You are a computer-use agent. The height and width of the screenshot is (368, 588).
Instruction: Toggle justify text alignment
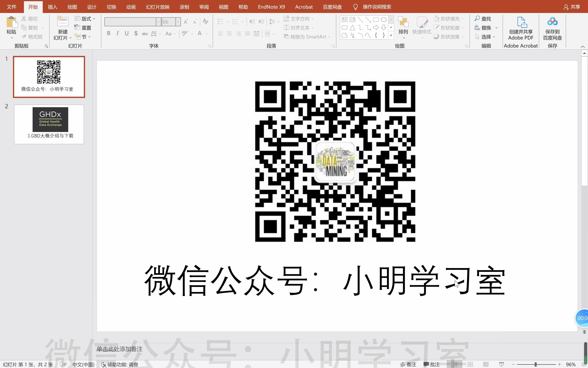[248, 34]
